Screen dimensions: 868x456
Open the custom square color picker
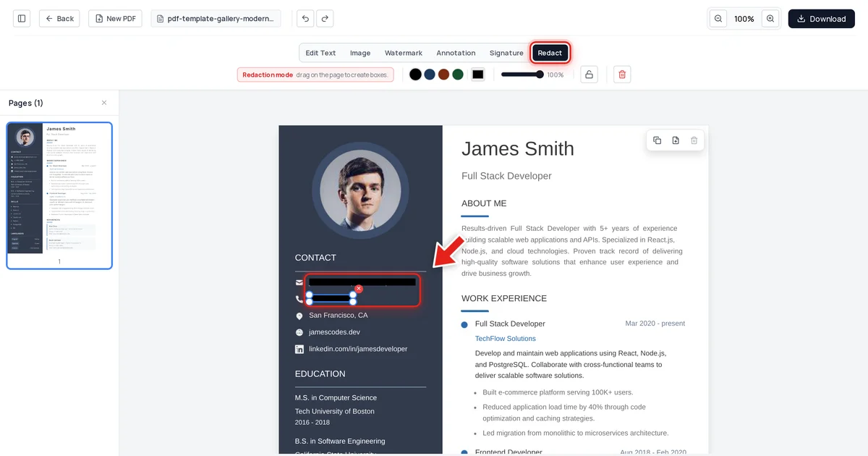(477, 75)
